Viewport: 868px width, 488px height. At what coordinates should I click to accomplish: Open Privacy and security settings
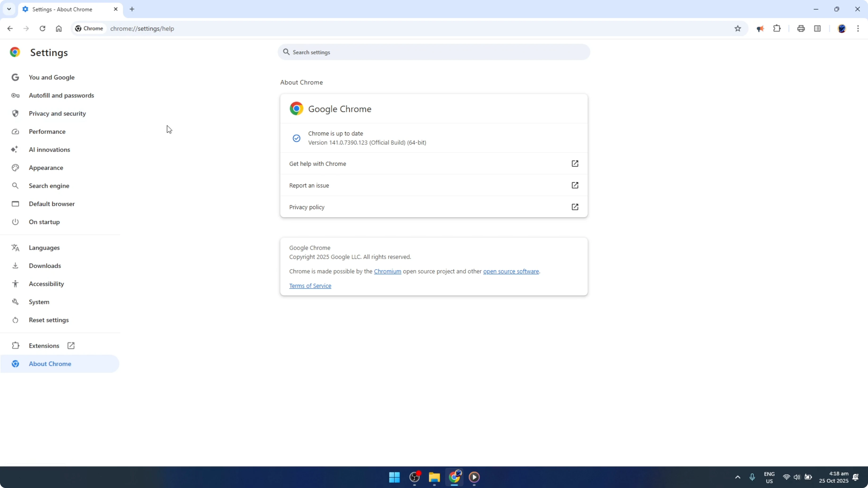pos(57,113)
